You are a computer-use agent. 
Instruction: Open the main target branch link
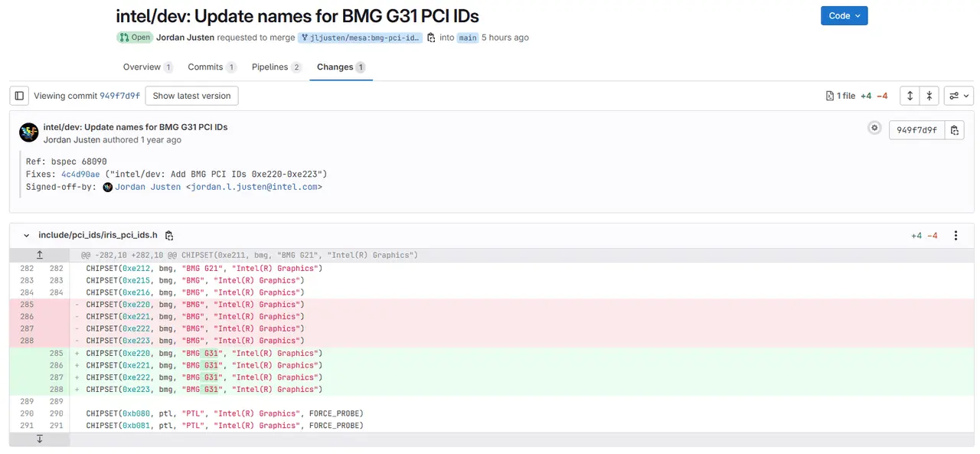468,38
